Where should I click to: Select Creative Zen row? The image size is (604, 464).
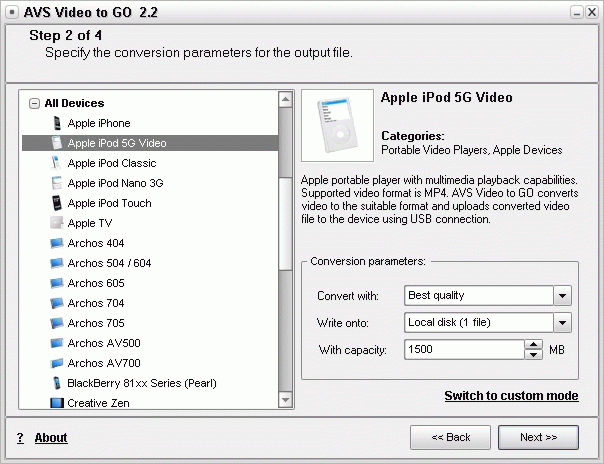point(150,403)
